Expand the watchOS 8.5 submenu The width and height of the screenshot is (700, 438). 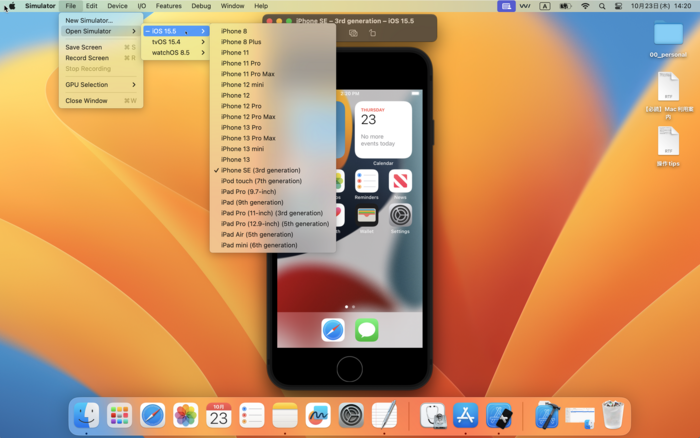click(170, 53)
